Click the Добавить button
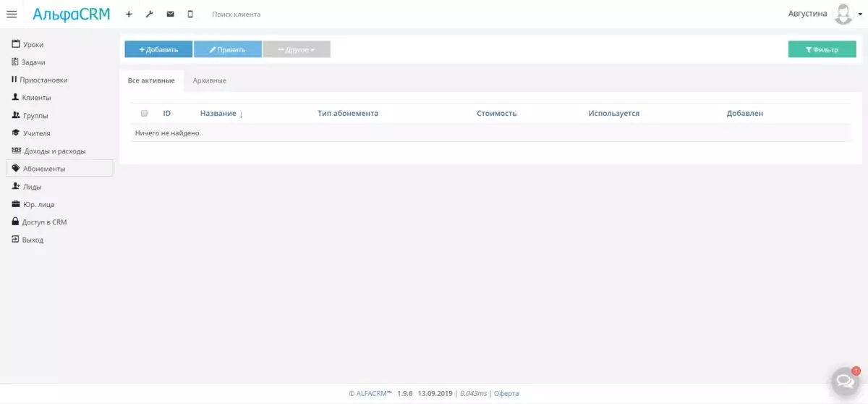Image resolution: width=868 pixels, height=404 pixels. pyautogui.click(x=158, y=49)
